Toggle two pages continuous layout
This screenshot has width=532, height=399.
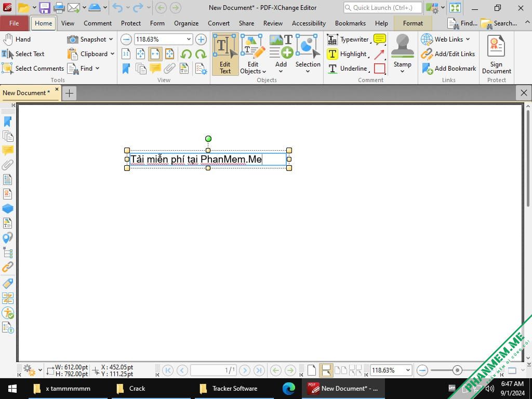355,370
